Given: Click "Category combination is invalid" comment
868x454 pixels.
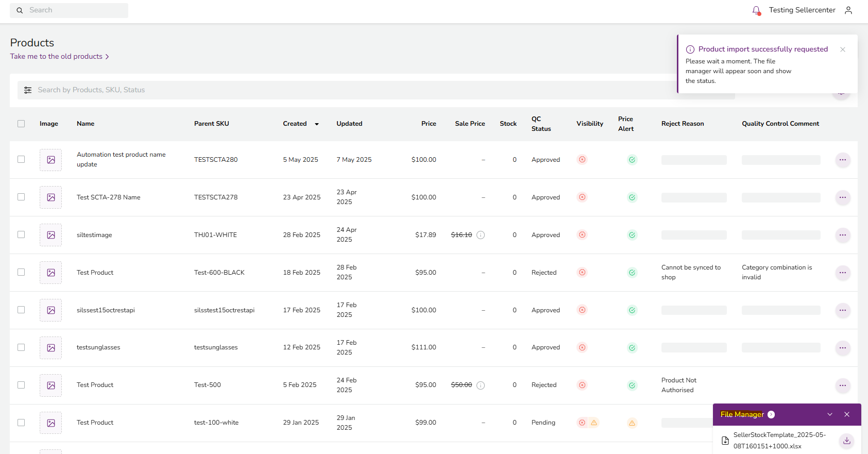Looking at the screenshot, I should coord(777,273).
